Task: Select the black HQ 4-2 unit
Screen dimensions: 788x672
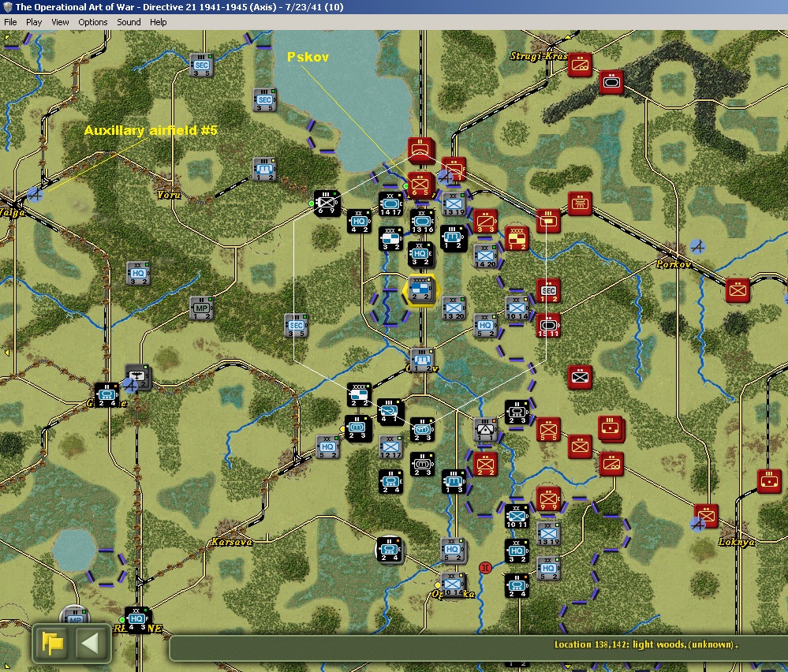Action: [359, 221]
